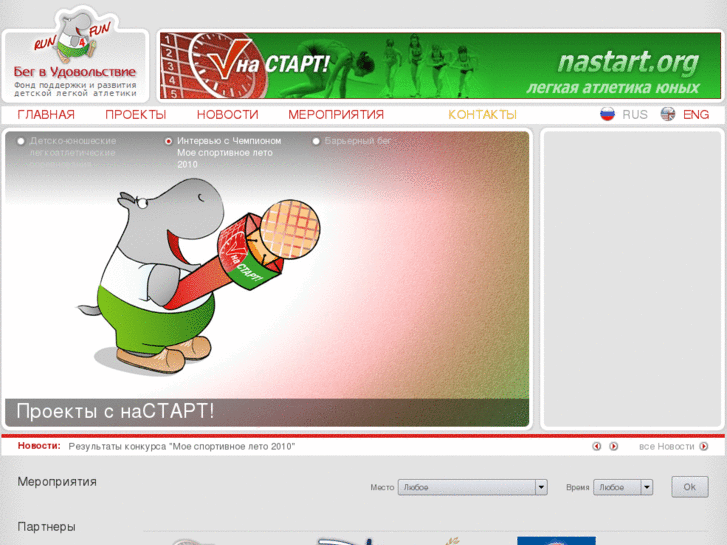Open news Результаты конкурса Мое спортивное лето
Viewport: 727px width, 545px height.
(181, 446)
